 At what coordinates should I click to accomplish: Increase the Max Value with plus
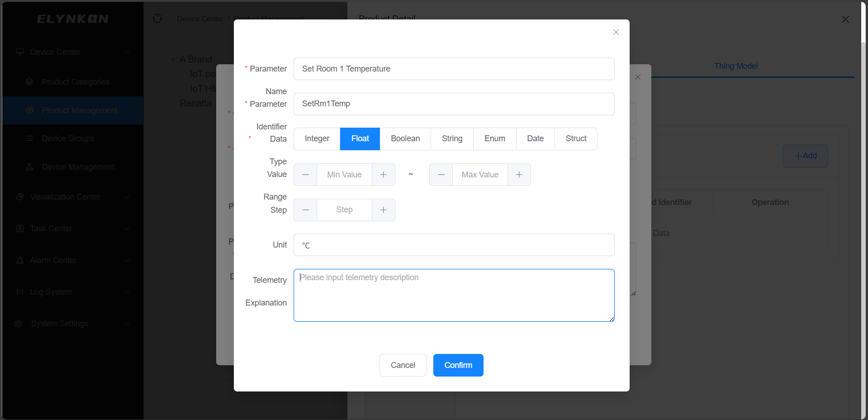(x=519, y=175)
